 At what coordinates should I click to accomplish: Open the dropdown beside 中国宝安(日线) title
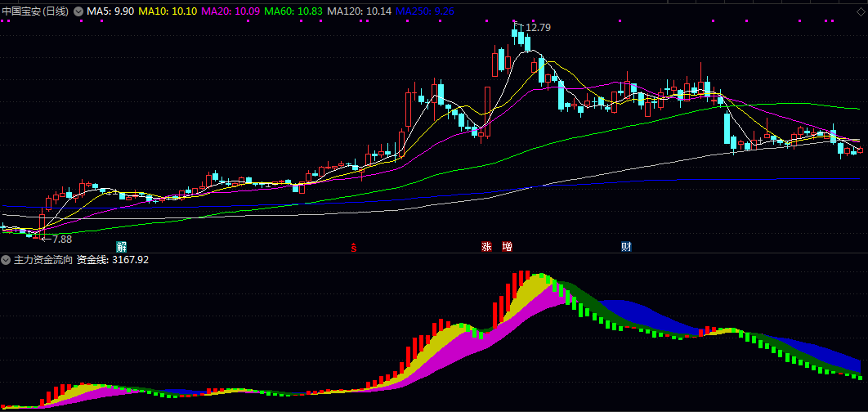click(78, 11)
